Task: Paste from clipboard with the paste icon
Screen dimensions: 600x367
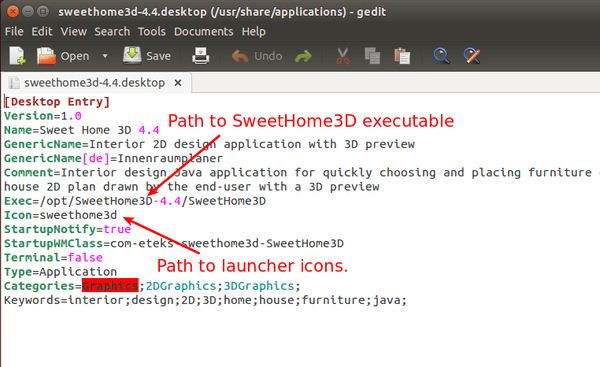Action: click(x=402, y=56)
